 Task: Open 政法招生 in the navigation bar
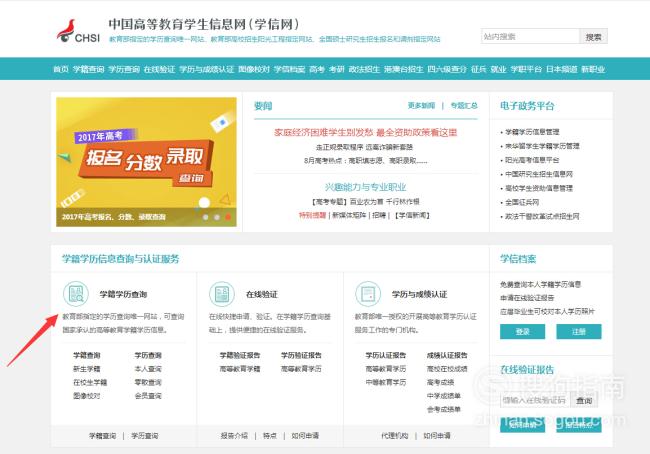[364, 69]
